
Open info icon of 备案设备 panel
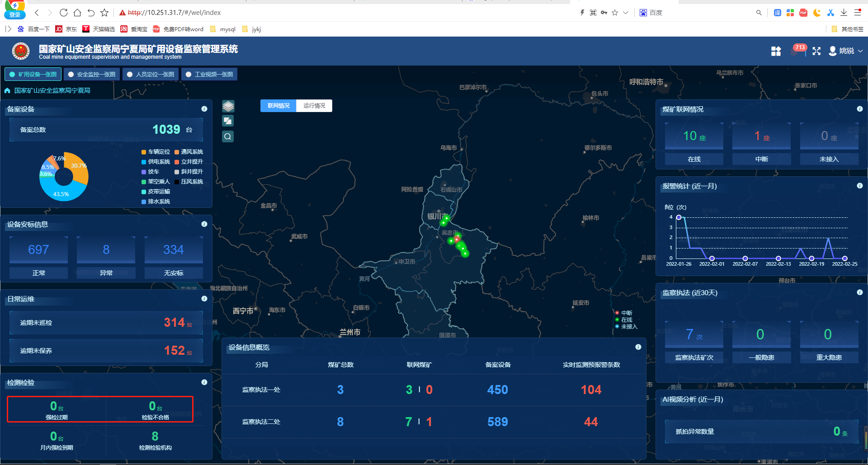(x=204, y=109)
